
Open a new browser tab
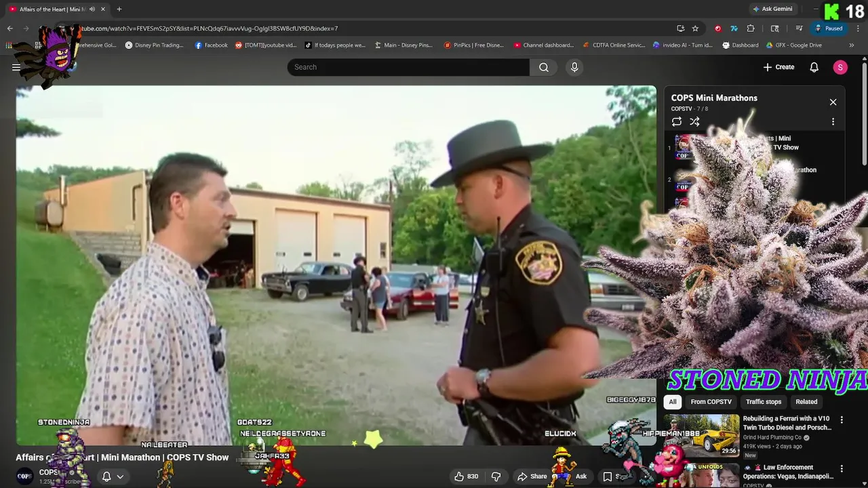(x=119, y=9)
